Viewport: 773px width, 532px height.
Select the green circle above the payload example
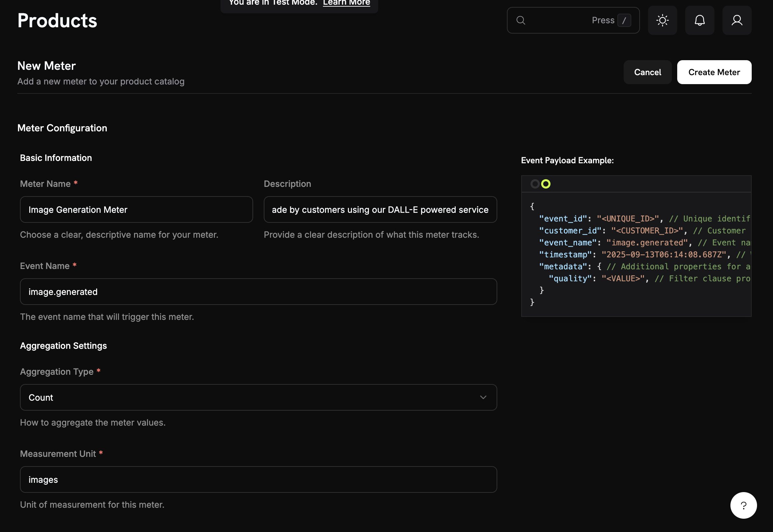click(x=546, y=184)
